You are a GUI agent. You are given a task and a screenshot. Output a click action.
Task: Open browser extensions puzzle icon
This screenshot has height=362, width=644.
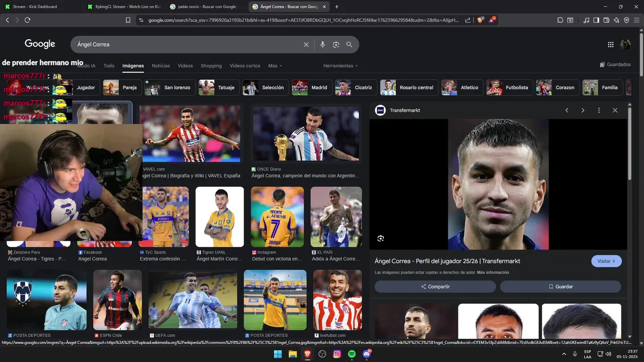click(560, 20)
